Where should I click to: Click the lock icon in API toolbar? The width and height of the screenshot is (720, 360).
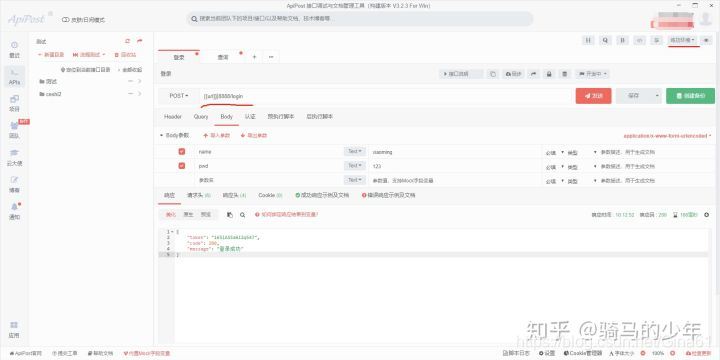pos(549,74)
